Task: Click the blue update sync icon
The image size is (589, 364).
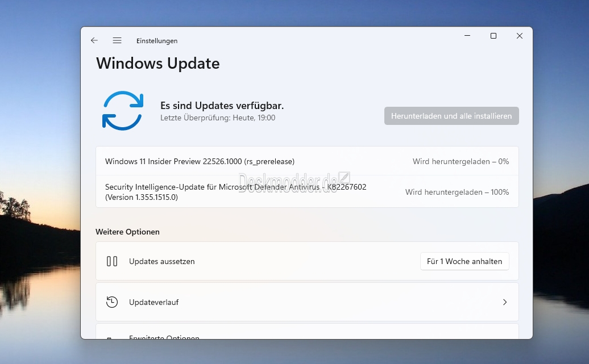Action: (x=123, y=111)
